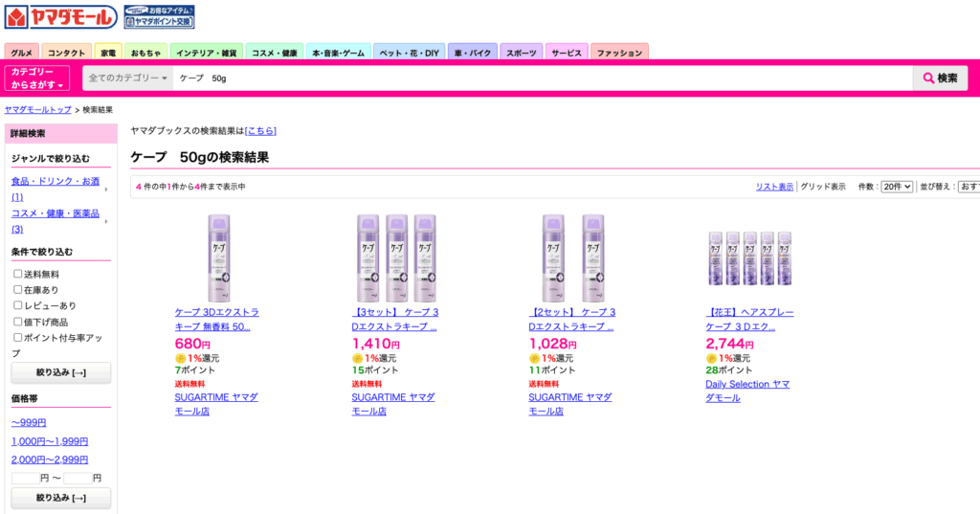Viewport: 980px width, 514px height.
Task: Click point coin icon under 1,028円
Action: point(534,358)
